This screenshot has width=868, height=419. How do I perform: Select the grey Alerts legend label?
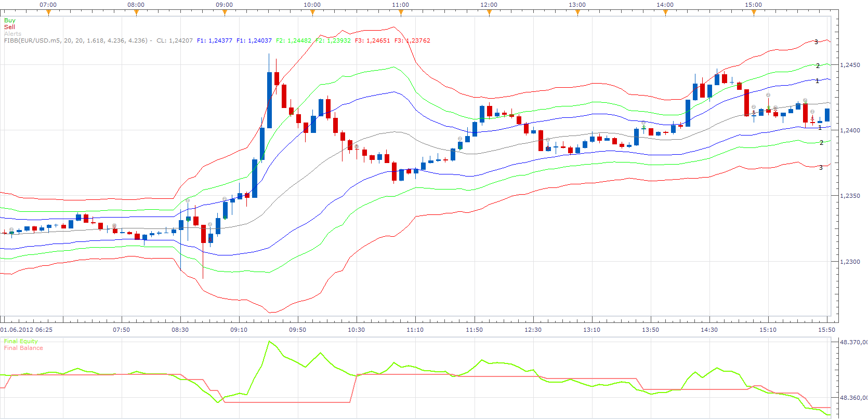12,34
